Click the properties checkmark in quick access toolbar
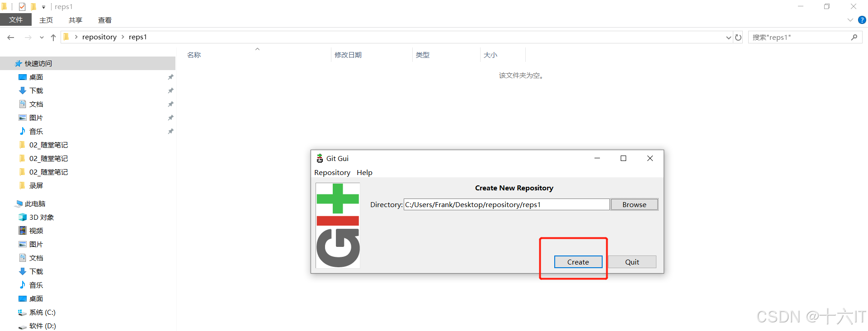 pyautogui.click(x=22, y=6)
